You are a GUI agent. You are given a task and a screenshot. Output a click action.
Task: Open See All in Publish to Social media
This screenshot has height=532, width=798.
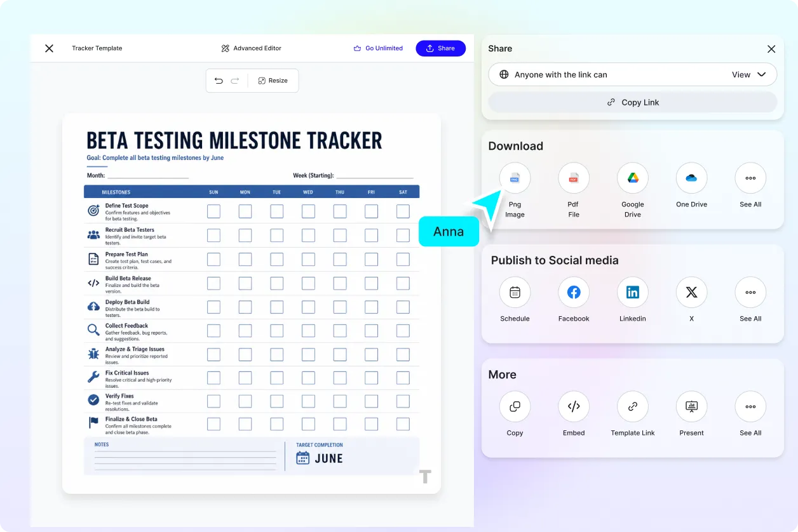750,293
